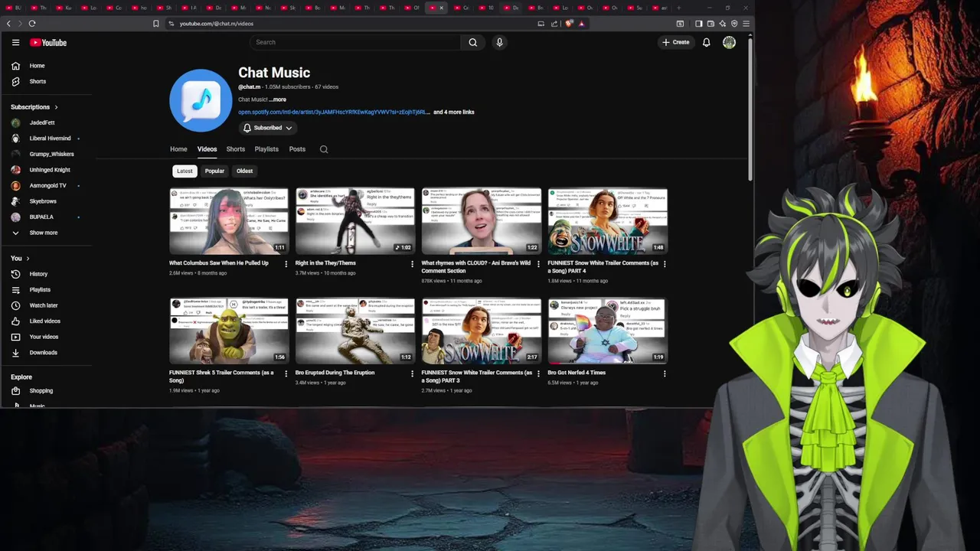Viewport: 980px width, 551px height.
Task: Expand the Subscriptions section chevron
Action: coord(56,107)
